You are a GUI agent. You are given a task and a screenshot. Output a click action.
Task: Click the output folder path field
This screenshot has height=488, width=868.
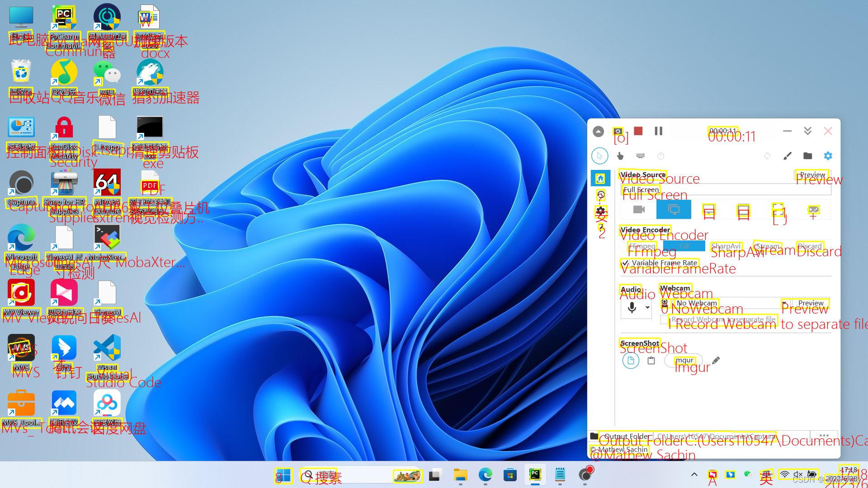point(731,436)
